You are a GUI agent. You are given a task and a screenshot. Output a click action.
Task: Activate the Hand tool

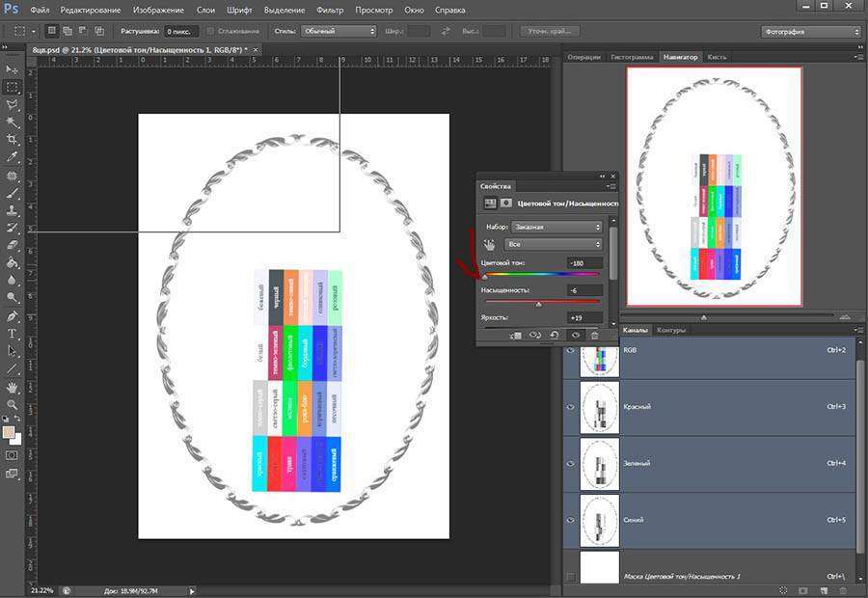(x=13, y=386)
